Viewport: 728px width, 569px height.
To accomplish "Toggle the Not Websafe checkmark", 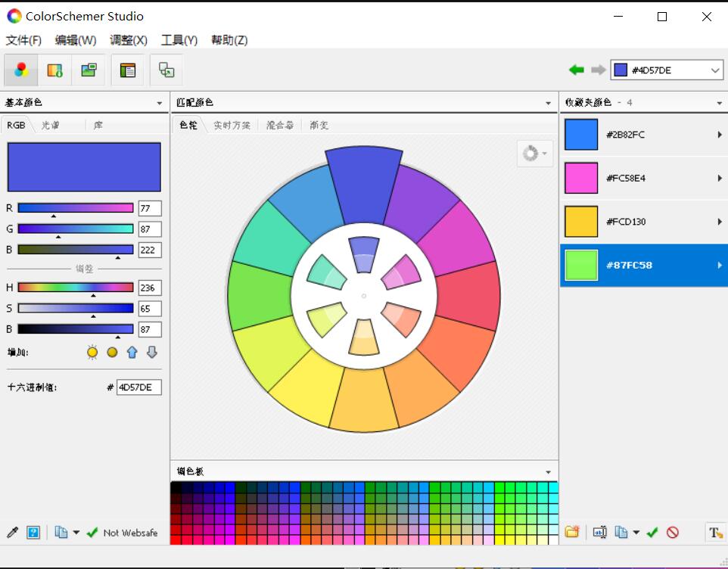I will [92, 533].
